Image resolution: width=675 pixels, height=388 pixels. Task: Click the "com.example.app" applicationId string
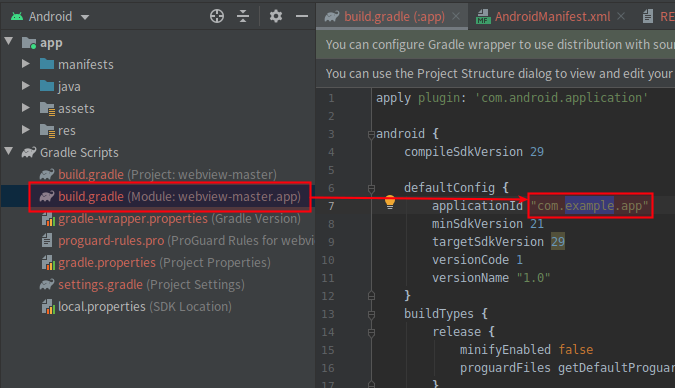click(x=589, y=206)
